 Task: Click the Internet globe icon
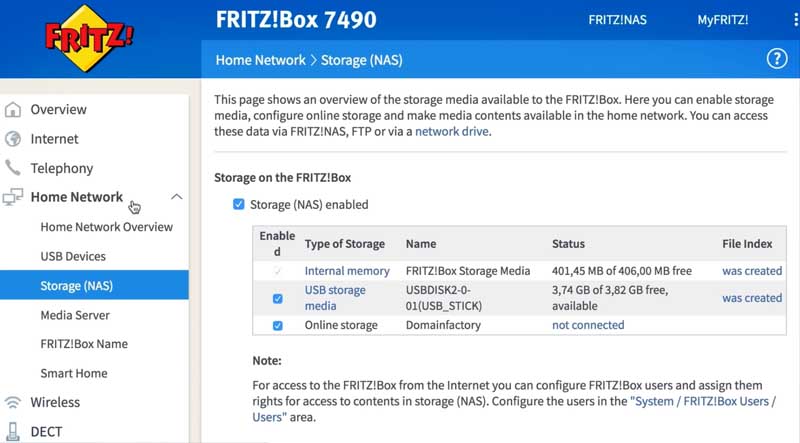pos(13,139)
